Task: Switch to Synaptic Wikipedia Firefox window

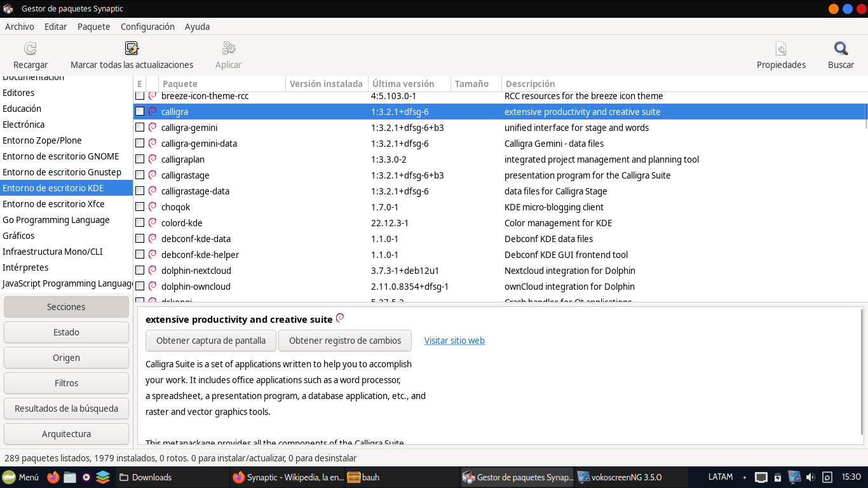Action: coord(287,477)
